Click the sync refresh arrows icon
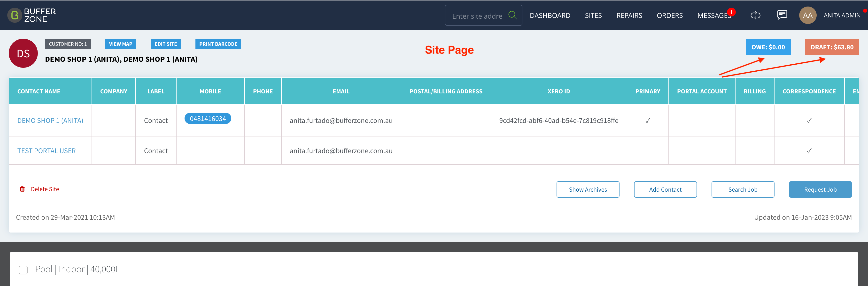Viewport: 868px width, 286px height. pyautogui.click(x=755, y=15)
